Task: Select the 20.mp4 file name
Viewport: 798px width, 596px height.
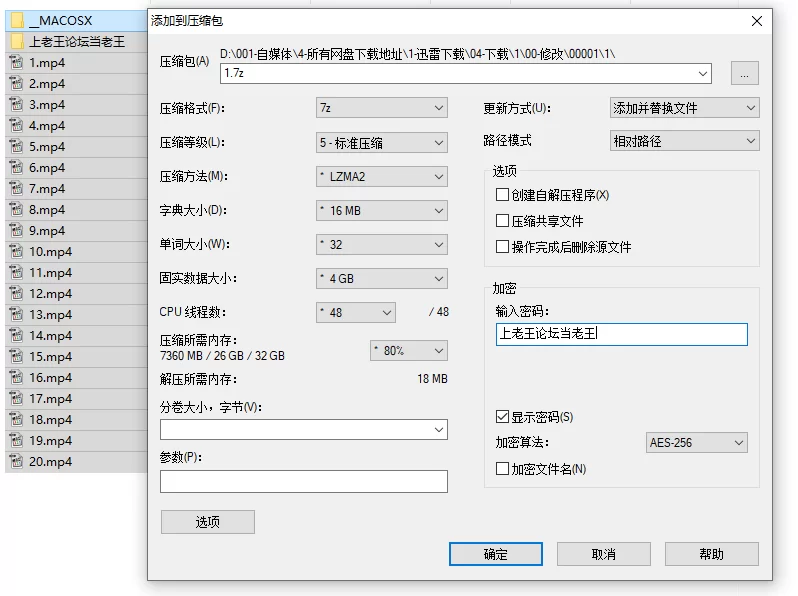Action: [50, 462]
